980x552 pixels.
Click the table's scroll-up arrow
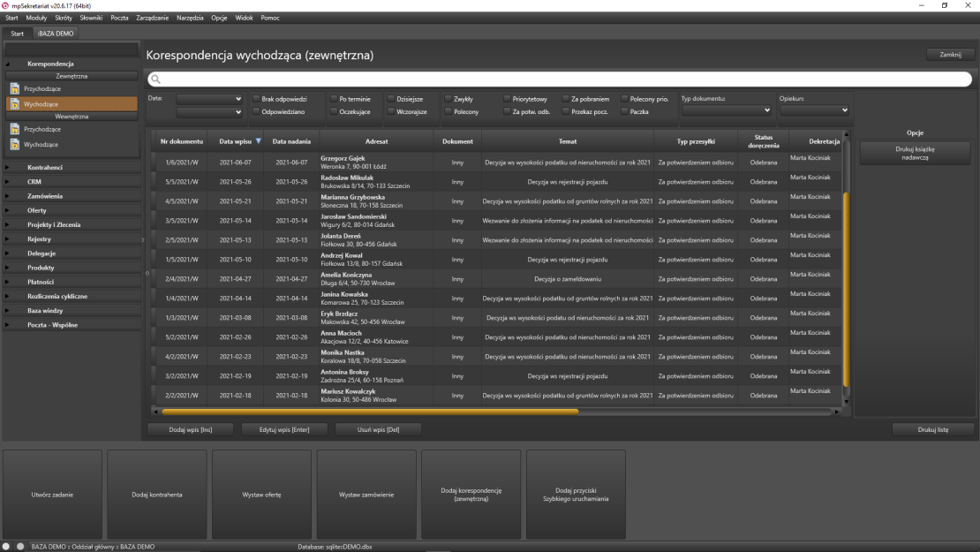pyautogui.click(x=847, y=133)
